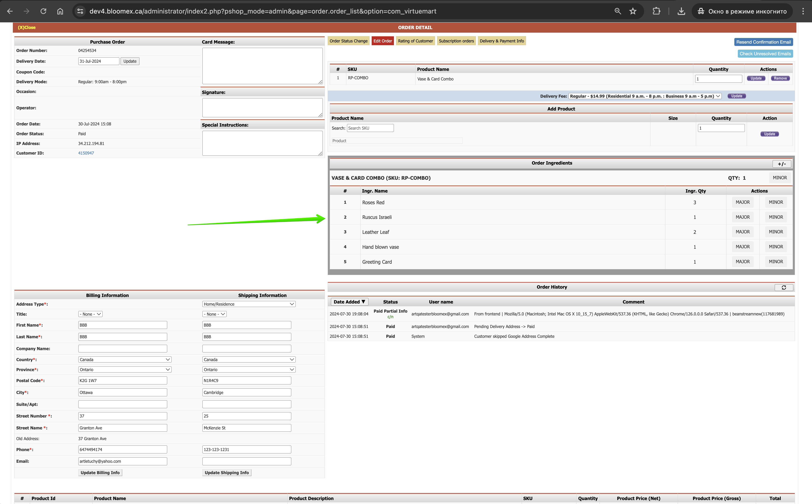This screenshot has width=812, height=504.
Task: Click the Delivery Date input field
Action: point(99,61)
